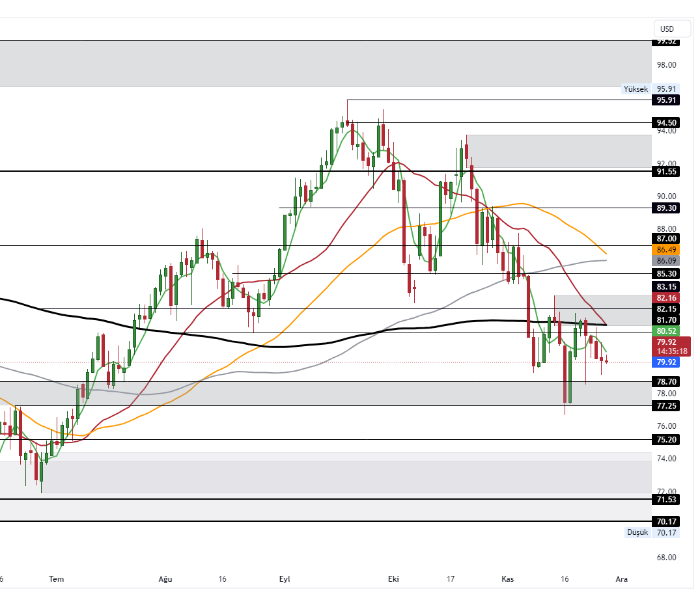
Task: Click the orange 86.49 price label
Action: tap(665, 249)
